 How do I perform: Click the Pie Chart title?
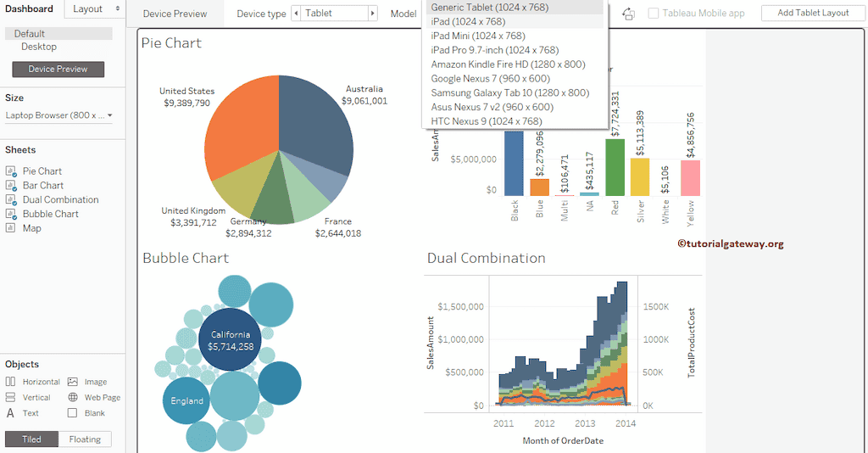[x=171, y=43]
